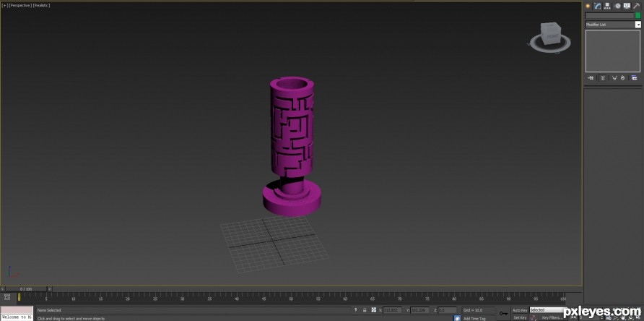This screenshot has width=644, height=321.
Task: Click the Add Time Tag label
Action: tap(474, 319)
